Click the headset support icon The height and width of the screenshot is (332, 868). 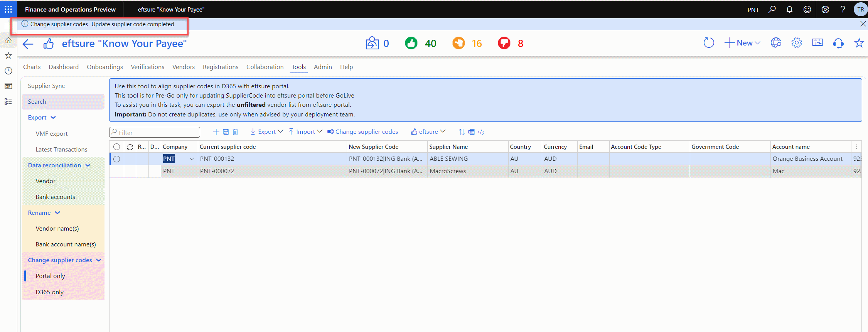tap(838, 43)
